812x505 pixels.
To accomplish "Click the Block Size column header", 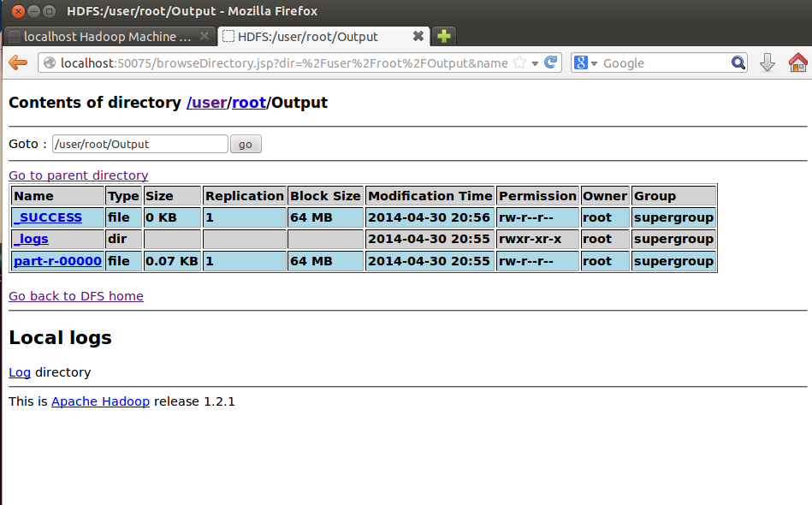I will tap(325, 196).
